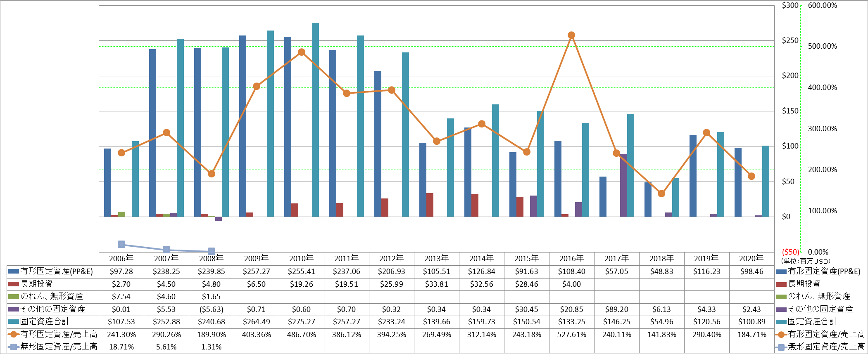This screenshot has width=868, height=354.
Task: Click the left のれん、無形資産 row label
Action: point(52,296)
